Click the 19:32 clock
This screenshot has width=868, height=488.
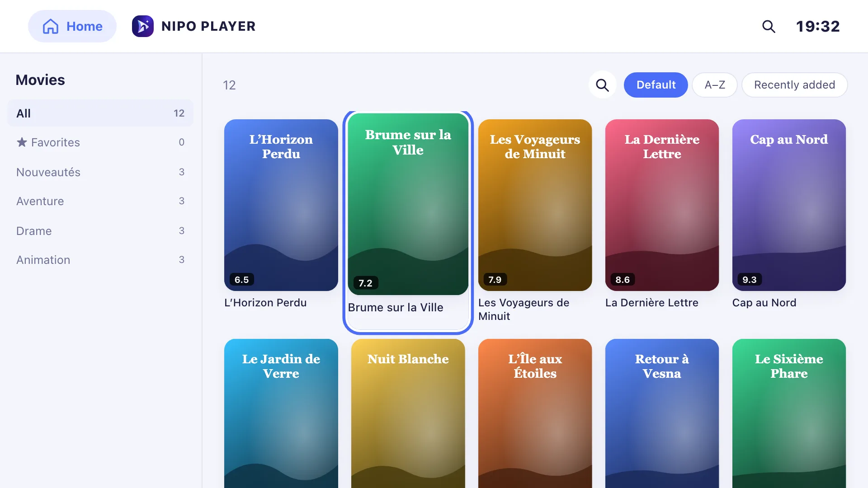[818, 26]
